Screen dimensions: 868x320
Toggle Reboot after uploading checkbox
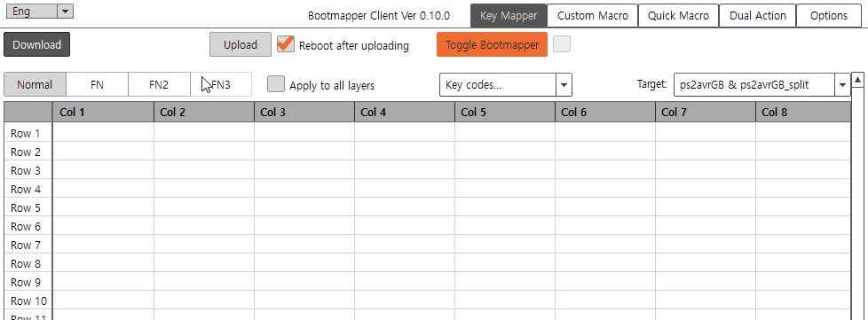(x=286, y=44)
